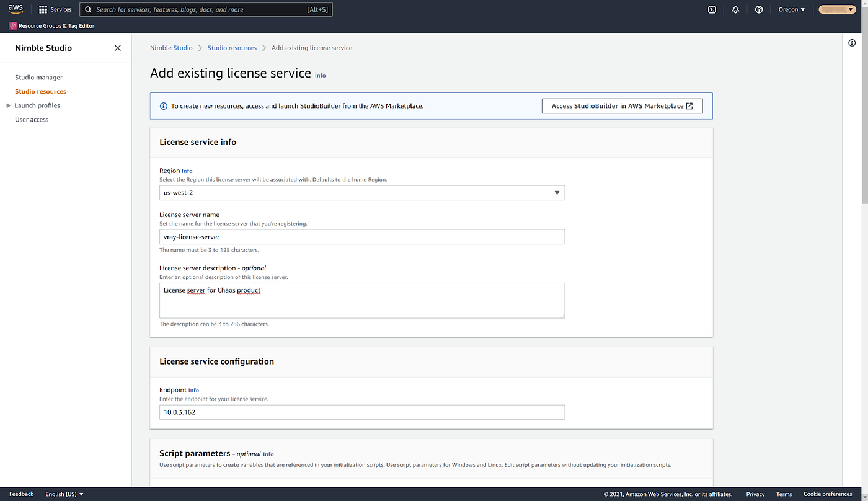The image size is (868, 501).
Task: Open the info panel icon at right edge
Action: [x=852, y=43]
